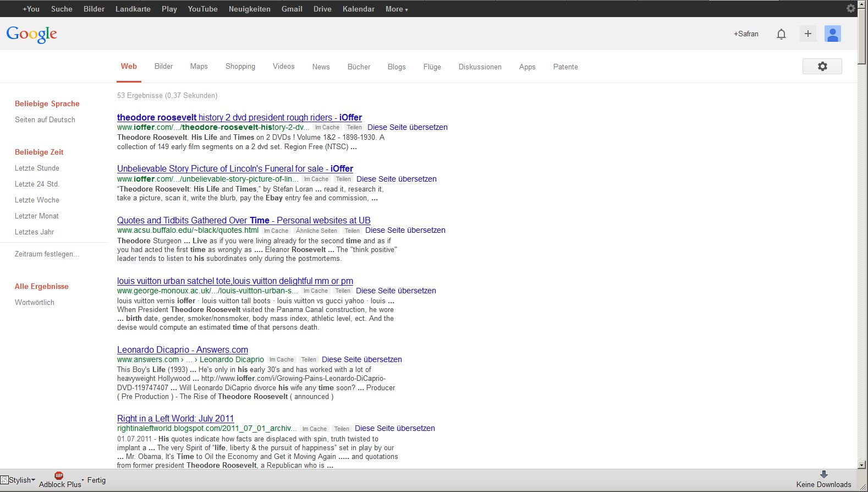Screen dimensions: 868x492
Task: Switch to the Shopping tab
Action: [240, 67]
